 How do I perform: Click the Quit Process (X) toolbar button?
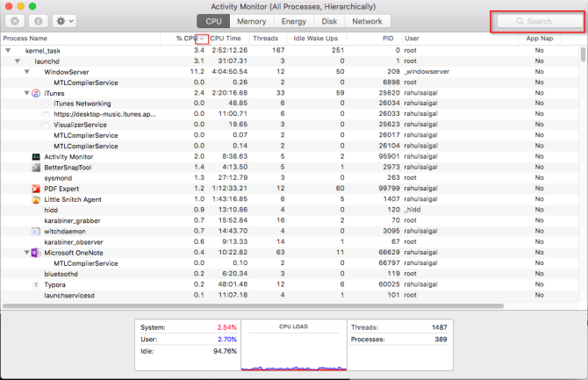[15, 21]
